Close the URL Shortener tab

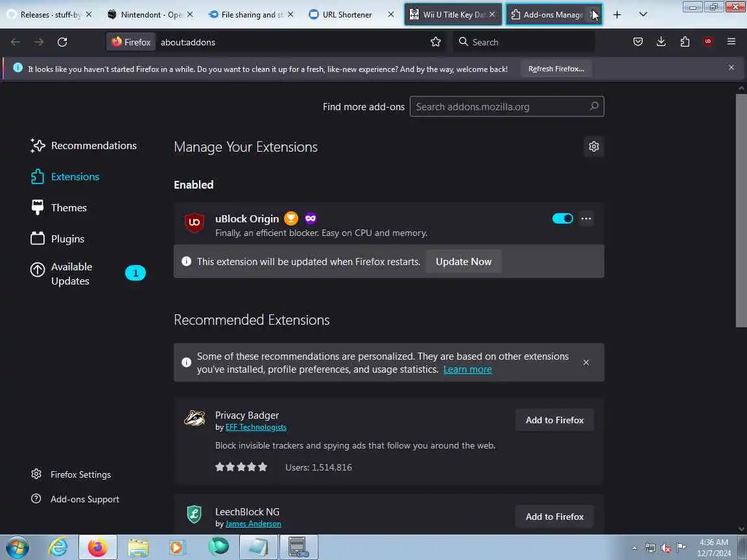(x=390, y=15)
